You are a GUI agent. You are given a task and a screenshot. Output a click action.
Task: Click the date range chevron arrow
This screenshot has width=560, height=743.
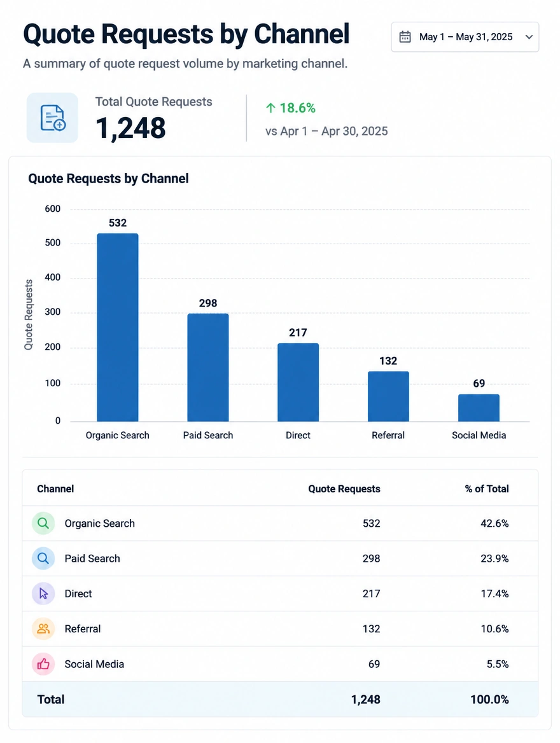tap(529, 37)
